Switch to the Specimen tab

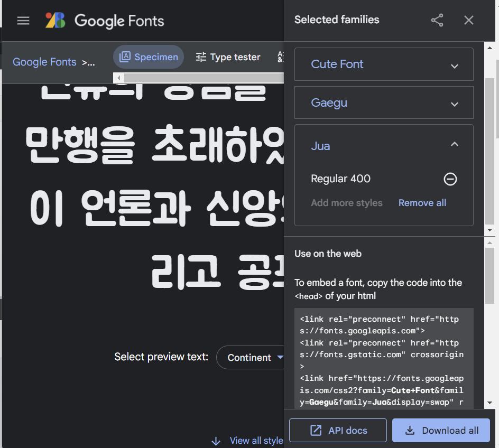pyautogui.click(x=149, y=57)
